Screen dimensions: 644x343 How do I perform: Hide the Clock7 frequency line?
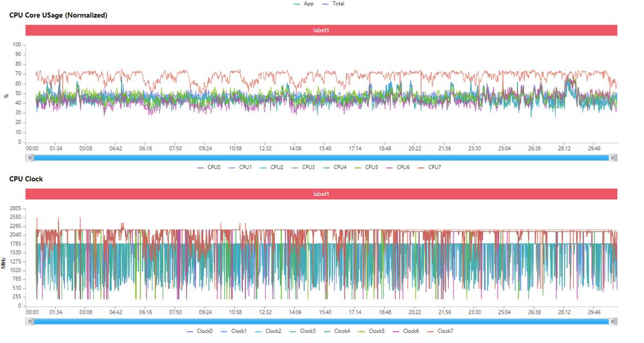click(439, 331)
